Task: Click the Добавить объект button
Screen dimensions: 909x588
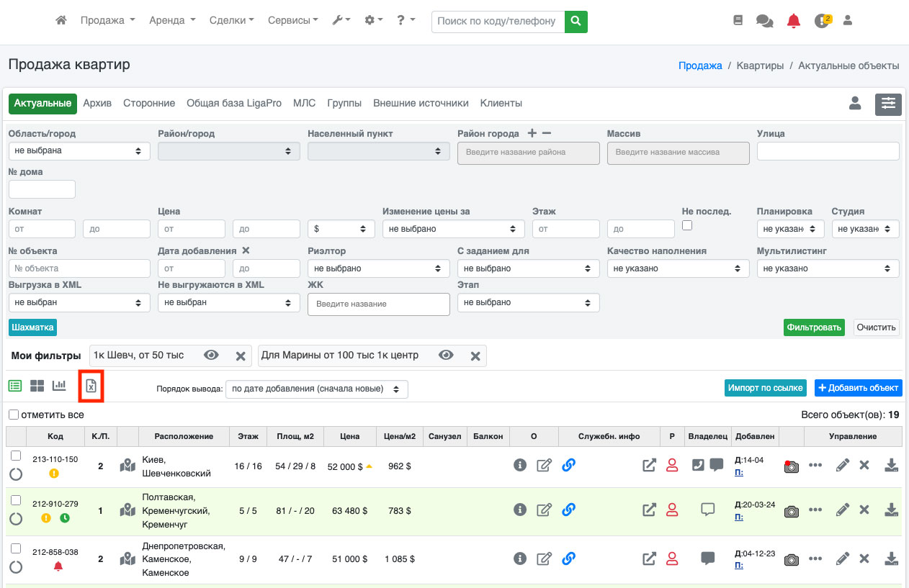Action: (x=858, y=388)
